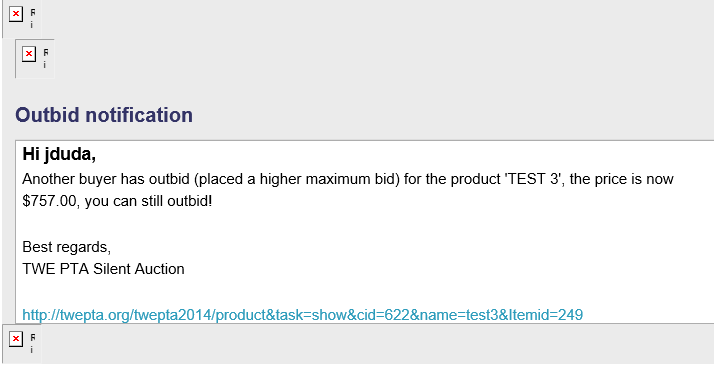Open the twepta.org product link
The height and width of the screenshot is (367, 714).
pyautogui.click(x=302, y=315)
